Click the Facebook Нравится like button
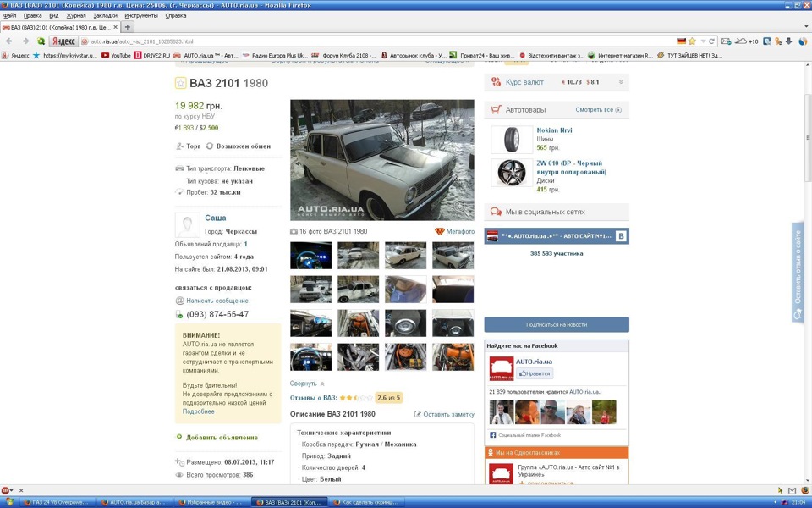 coord(535,373)
